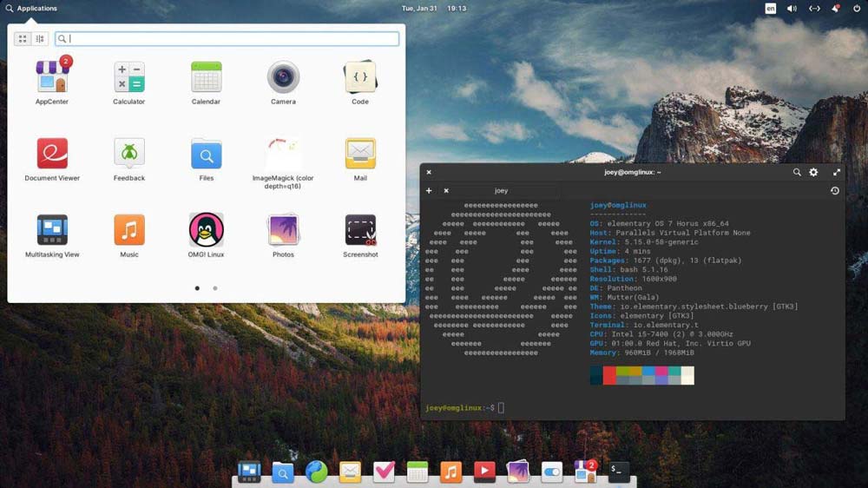Open terminal closed tabs history
This screenshot has width=868, height=488.
(x=835, y=190)
